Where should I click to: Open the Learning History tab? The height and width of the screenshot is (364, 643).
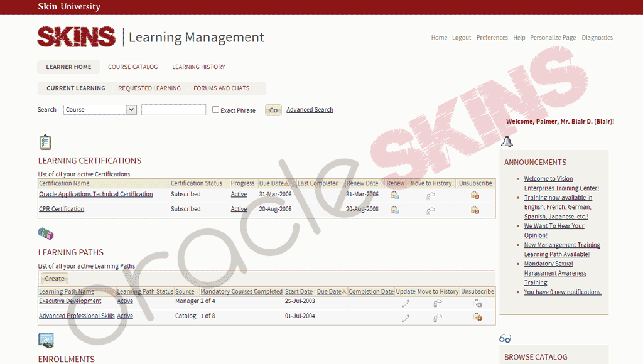[198, 67]
